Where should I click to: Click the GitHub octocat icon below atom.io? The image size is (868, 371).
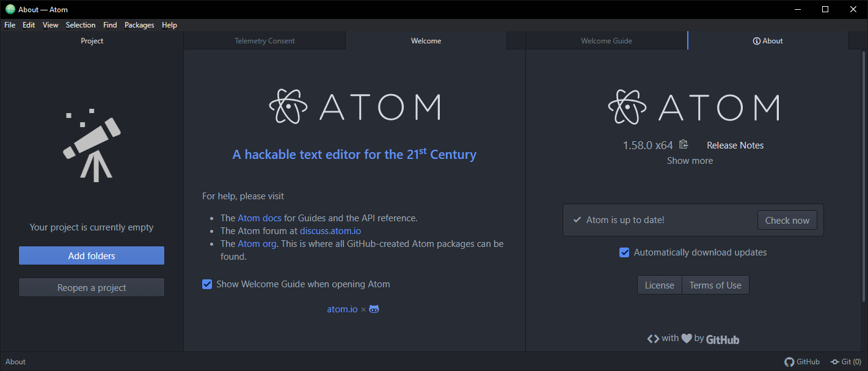(374, 309)
